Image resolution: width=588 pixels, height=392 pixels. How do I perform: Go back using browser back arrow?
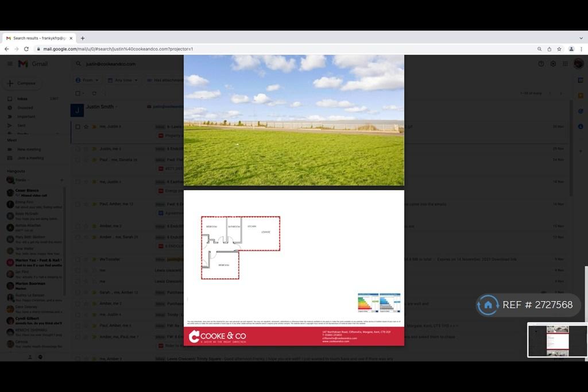pos(7,49)
